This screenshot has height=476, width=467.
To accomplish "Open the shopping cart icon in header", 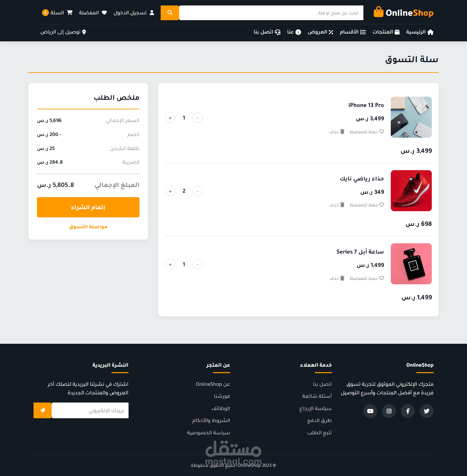I will pyautogui.click(x=70, y=13).
